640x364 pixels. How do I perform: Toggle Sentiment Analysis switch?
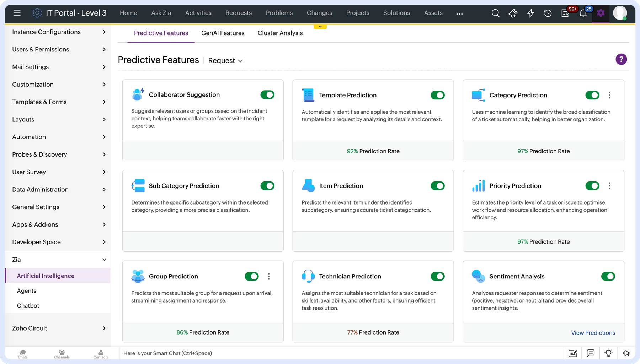[608, 276]
